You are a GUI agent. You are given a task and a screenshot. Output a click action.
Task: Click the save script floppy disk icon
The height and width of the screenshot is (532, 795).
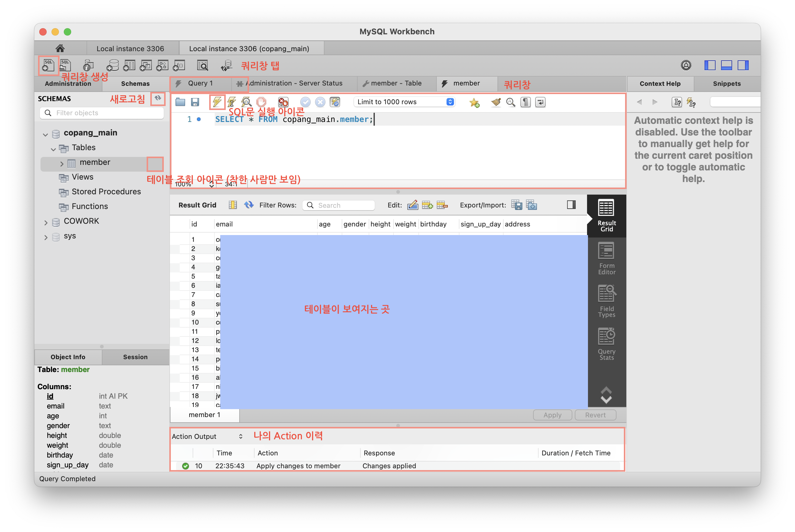(195, 102)
